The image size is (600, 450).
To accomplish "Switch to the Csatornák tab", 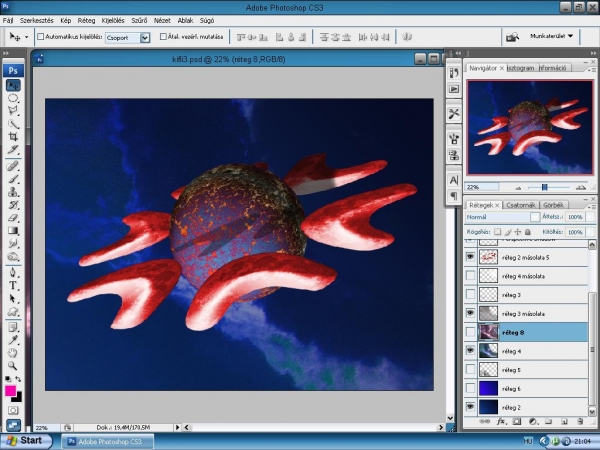I will pos(520,205).
